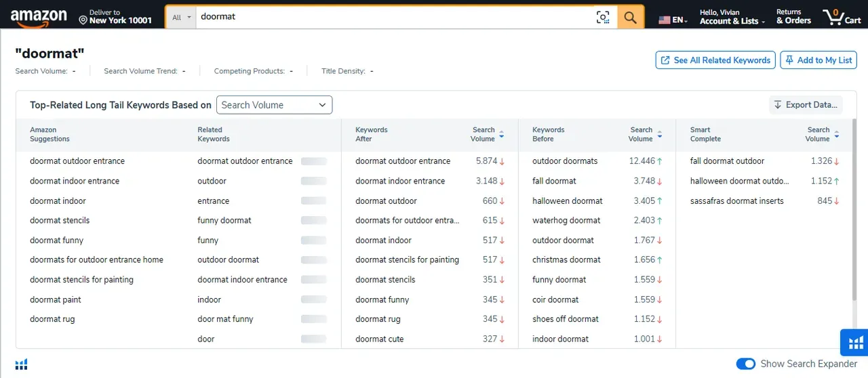Sort Keywords After by Search Volume arrows
The height and width of the screenshot is (378, 868).
pos(501,134)
